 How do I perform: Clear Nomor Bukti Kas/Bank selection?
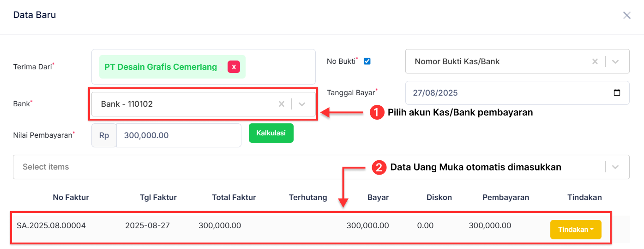click(595, 61)
